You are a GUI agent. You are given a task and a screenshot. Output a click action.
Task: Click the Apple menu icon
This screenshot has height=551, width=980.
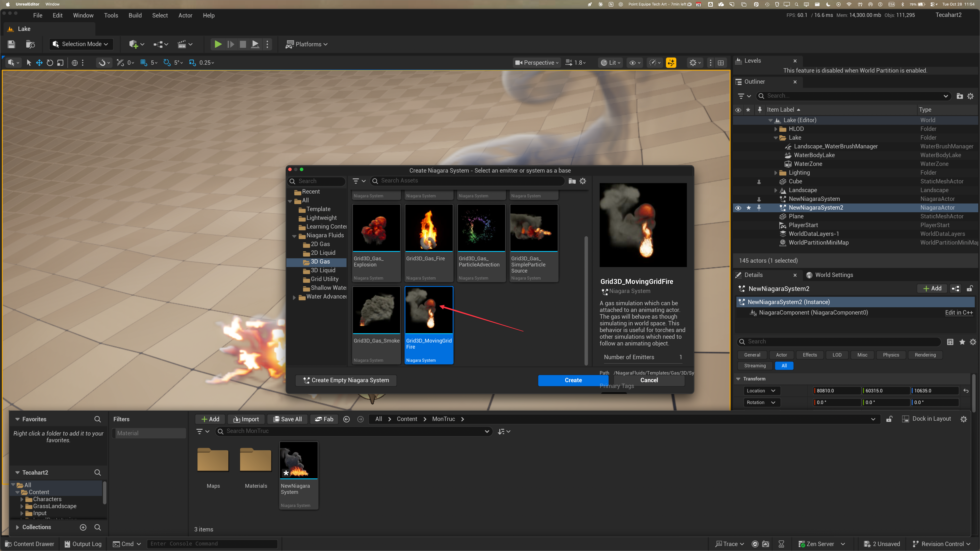pyautogui.click(x=8, y=4)
